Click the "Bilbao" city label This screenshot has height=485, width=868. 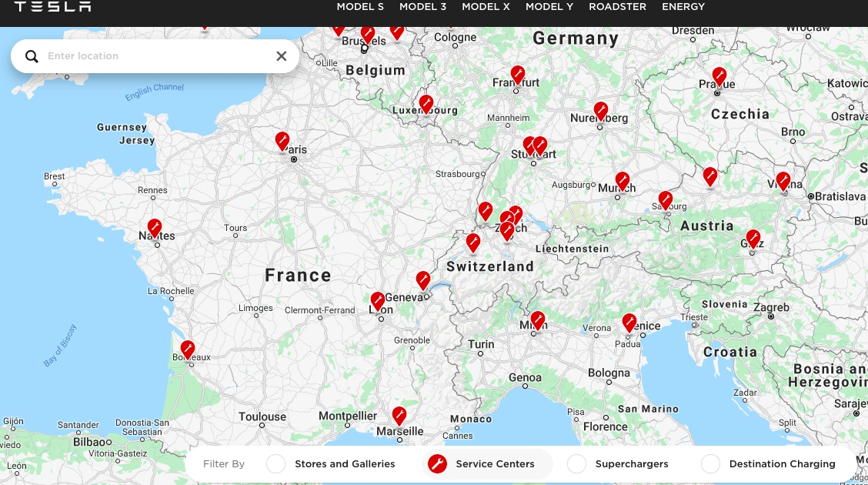coord(89,442)
